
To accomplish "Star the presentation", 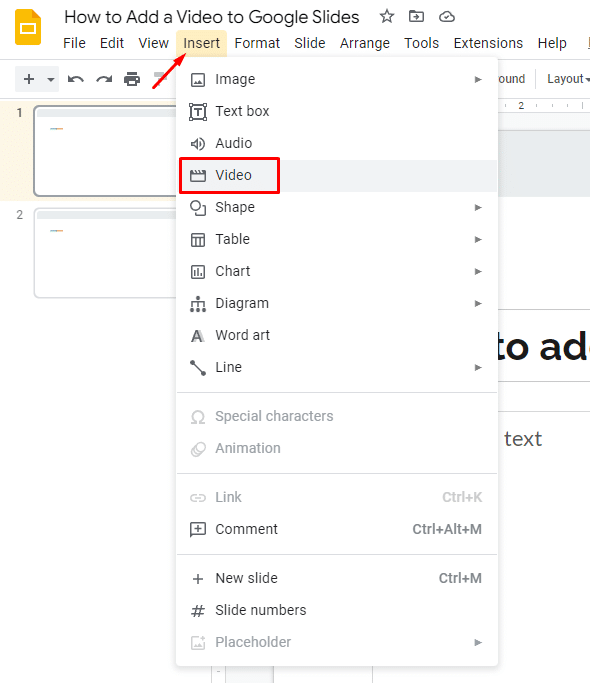I will click(x=387, y=17).
